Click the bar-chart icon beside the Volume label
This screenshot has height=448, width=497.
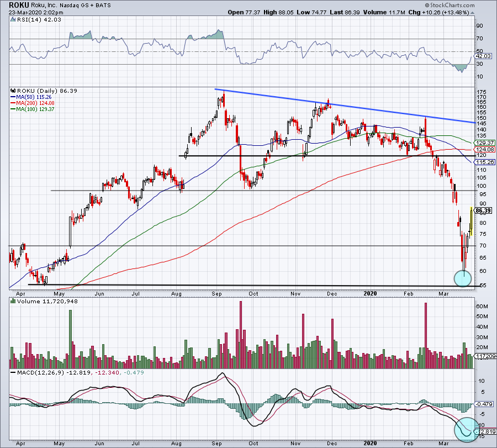tap(13, 301)
